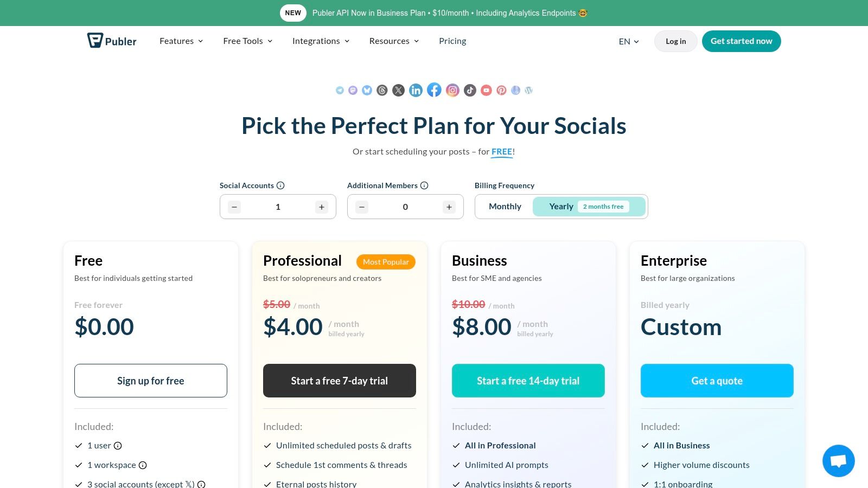Viewport: 868px width, 488px height.
Task: Switch billing frequency to Monthly
Action: (x=505, y=207)
